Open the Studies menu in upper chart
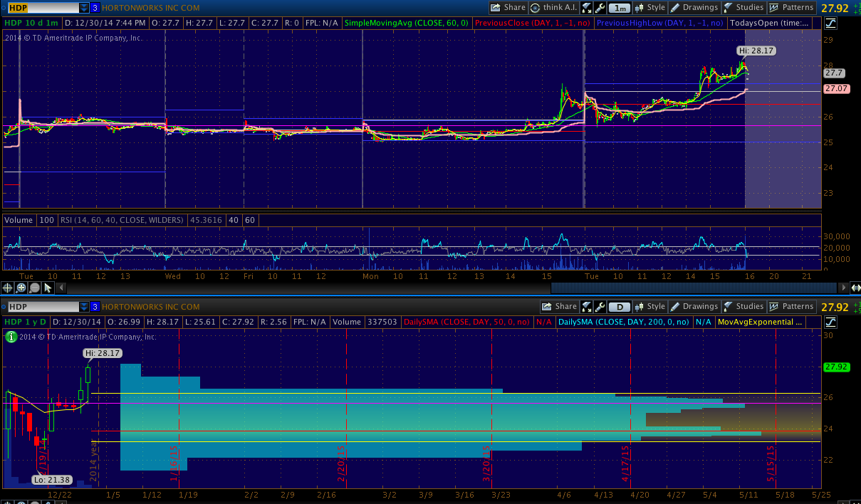Image resolution: width=861 pixels, height=504 pixels. (743, 8)
